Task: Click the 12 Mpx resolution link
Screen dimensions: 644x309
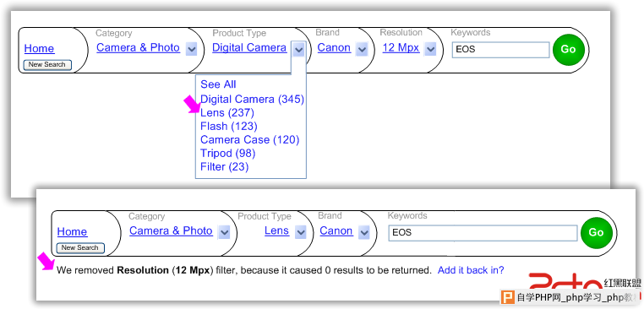Action: tap(401, 48)
